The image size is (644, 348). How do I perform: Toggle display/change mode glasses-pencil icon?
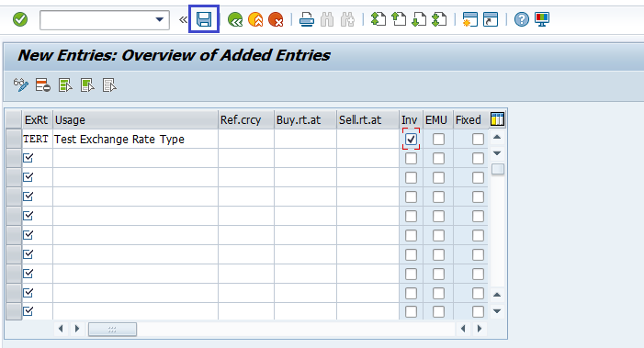coord(21,85)
